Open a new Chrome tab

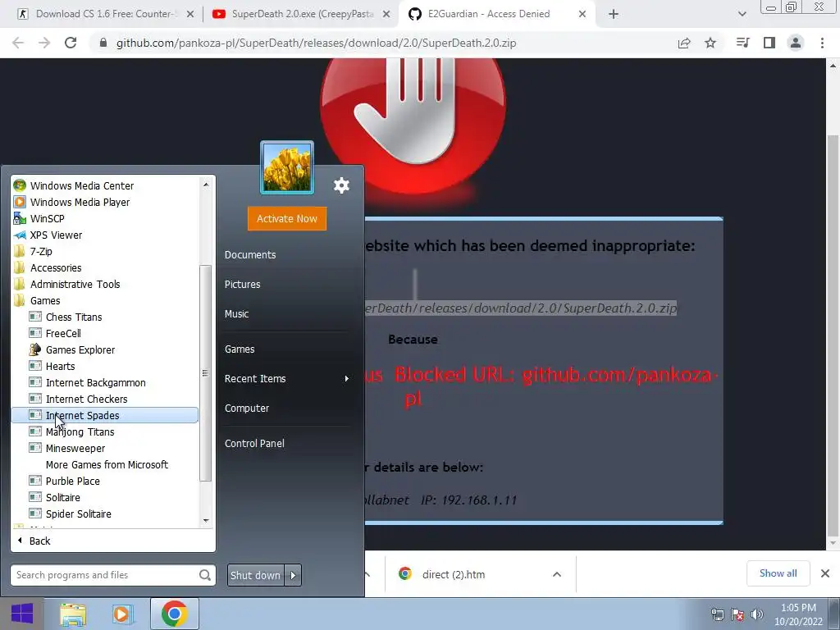[614, 15]
